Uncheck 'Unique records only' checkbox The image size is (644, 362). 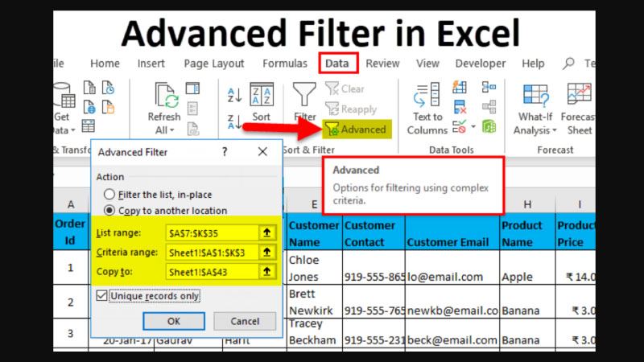[x=101, y=296]
